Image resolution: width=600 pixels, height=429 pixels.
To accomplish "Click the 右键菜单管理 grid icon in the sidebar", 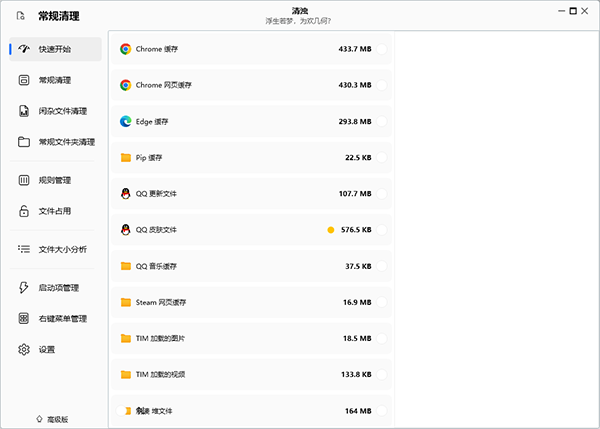I will [24, 318].
